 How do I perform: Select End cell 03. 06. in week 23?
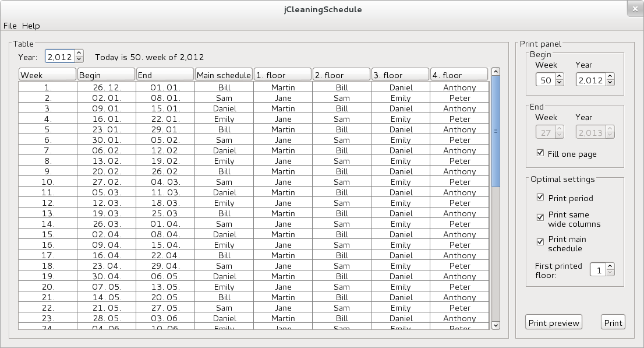(165, 318)
